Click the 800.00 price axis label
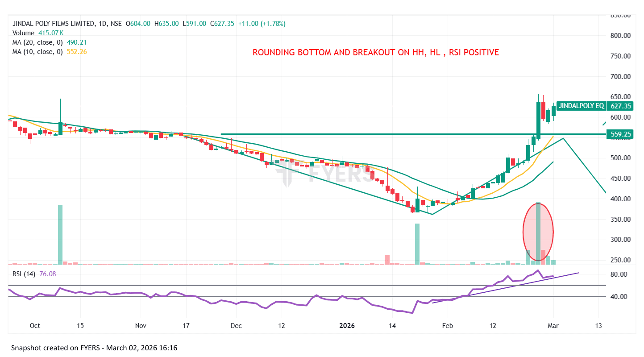Image resolution: width=644 pixels, height=357 pixels. [620, 36]
